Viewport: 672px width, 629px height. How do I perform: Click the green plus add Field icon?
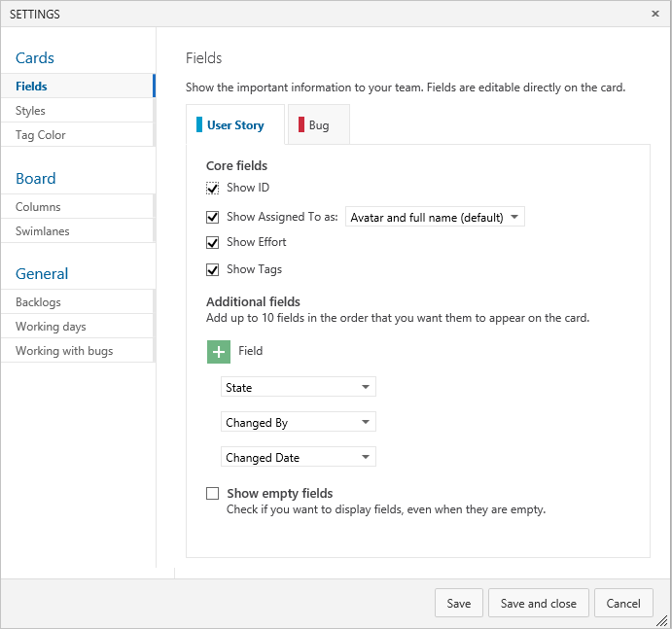click(219, 352)
